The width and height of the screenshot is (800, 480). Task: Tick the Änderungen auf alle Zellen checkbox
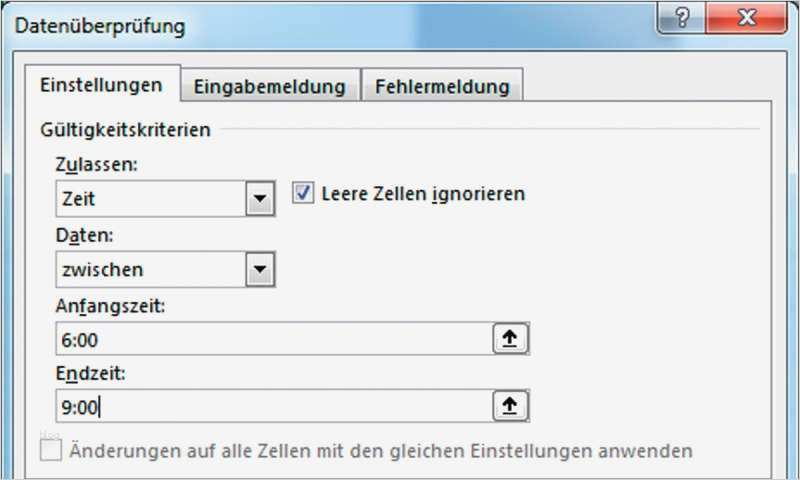[50, 450]
